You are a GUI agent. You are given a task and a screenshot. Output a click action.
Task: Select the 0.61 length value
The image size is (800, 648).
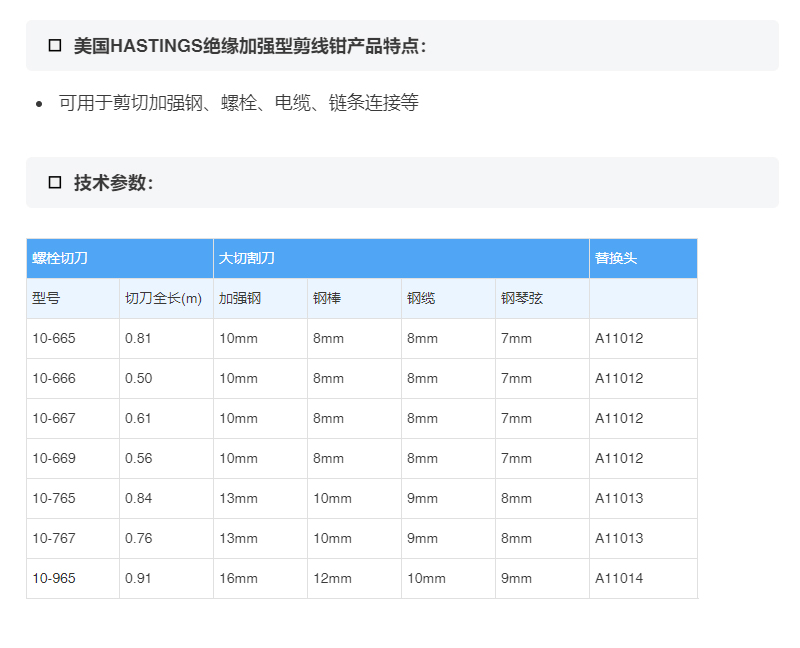(x=138, y=418)
